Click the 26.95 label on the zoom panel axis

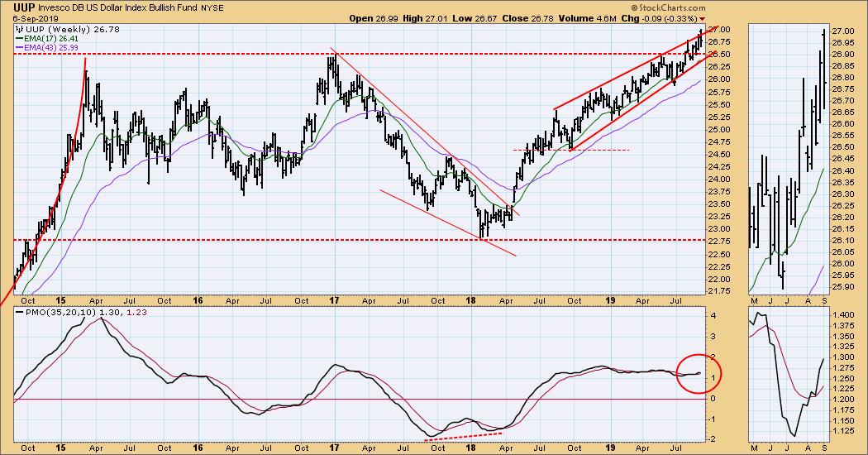click(x=842, y=43)
